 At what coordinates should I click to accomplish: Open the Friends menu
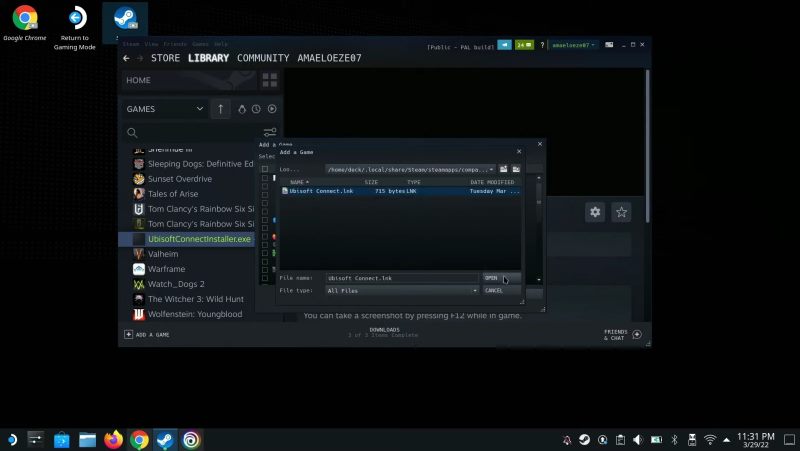tap(175, 44)
